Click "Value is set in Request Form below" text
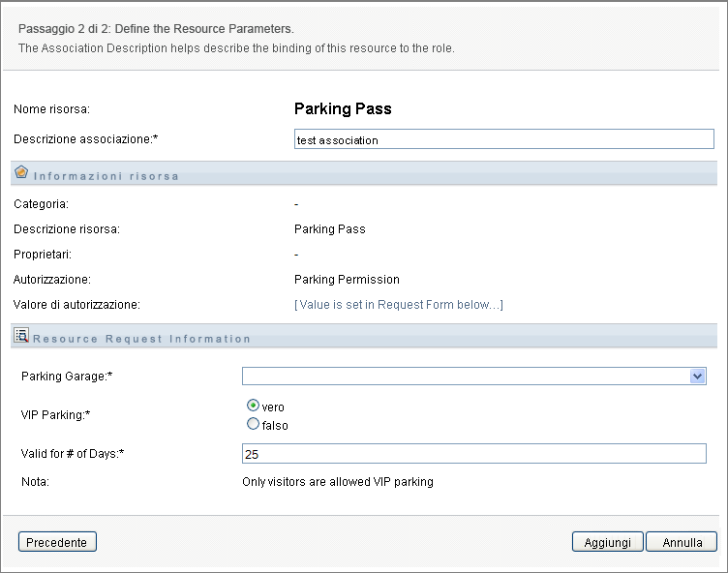Screen dimensions: 728x573 (x=398, y=305)
